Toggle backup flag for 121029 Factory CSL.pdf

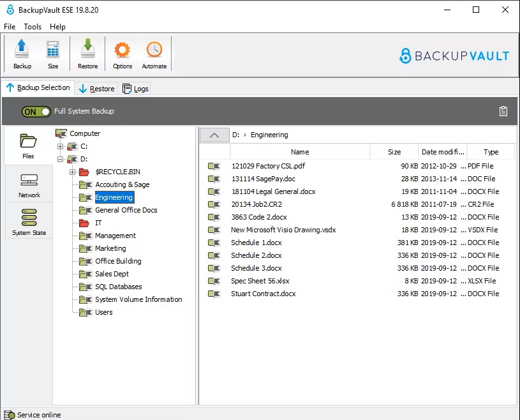click(x=214, y=166)
